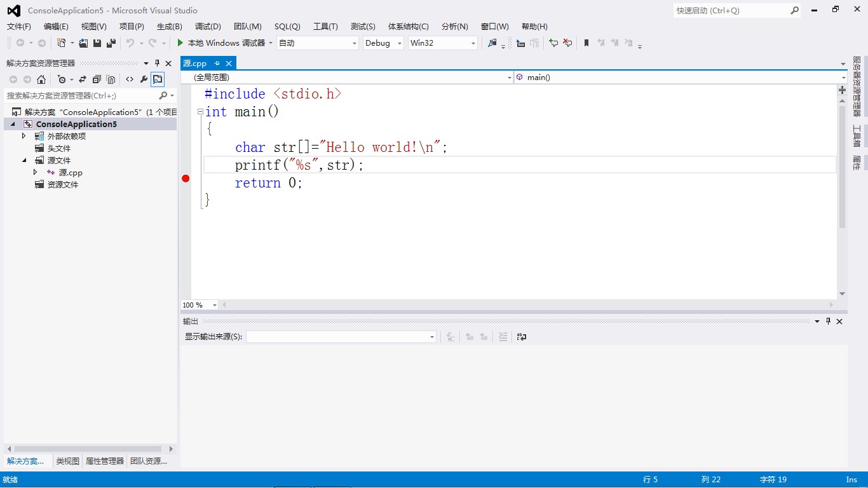Click the Quick Launch input field
The width and height of the screenshot is (868, 488).
tap(731, 10)
